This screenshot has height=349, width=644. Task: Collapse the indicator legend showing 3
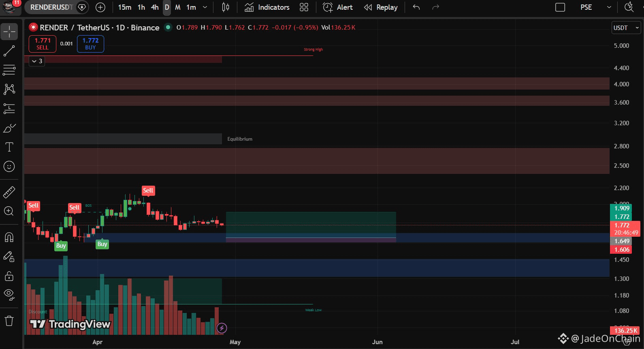(x=37, y=61)
